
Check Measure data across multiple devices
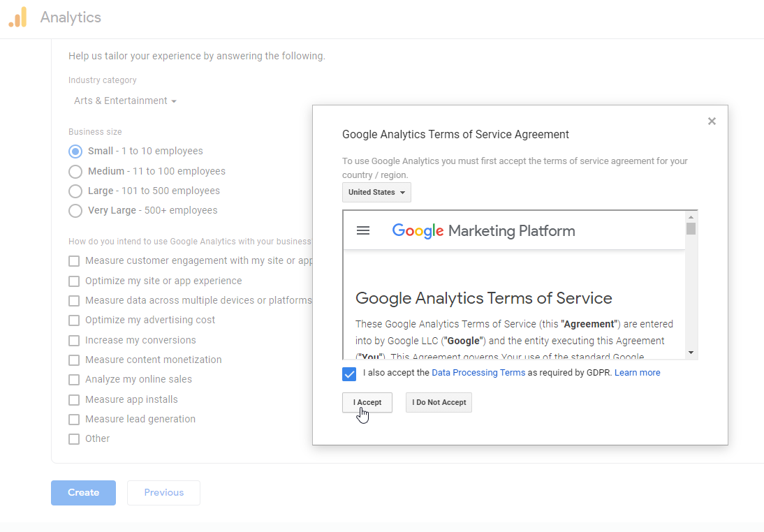(x=74, y=301)
